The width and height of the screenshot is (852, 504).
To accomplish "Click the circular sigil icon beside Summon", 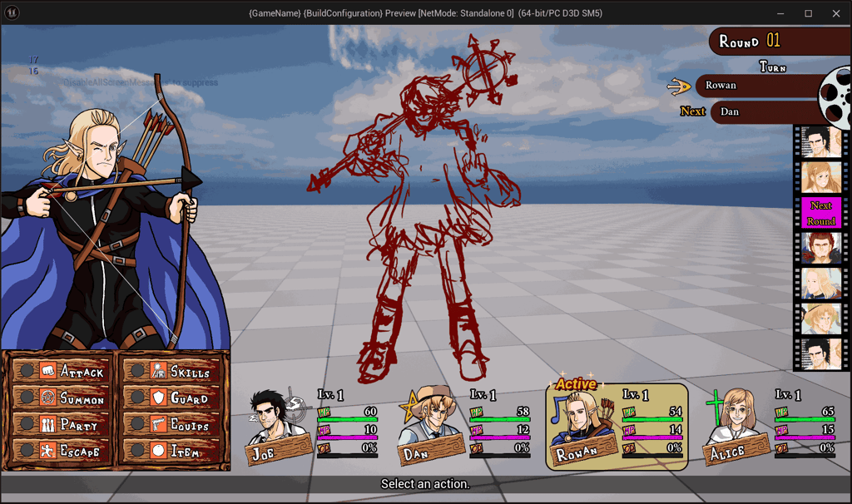I will pyautogui.click(x=47, y=397).
